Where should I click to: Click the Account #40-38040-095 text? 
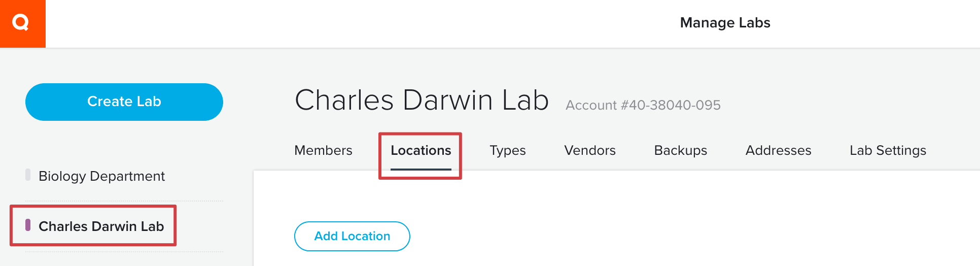pyautogui.click(x=643, y=105)
